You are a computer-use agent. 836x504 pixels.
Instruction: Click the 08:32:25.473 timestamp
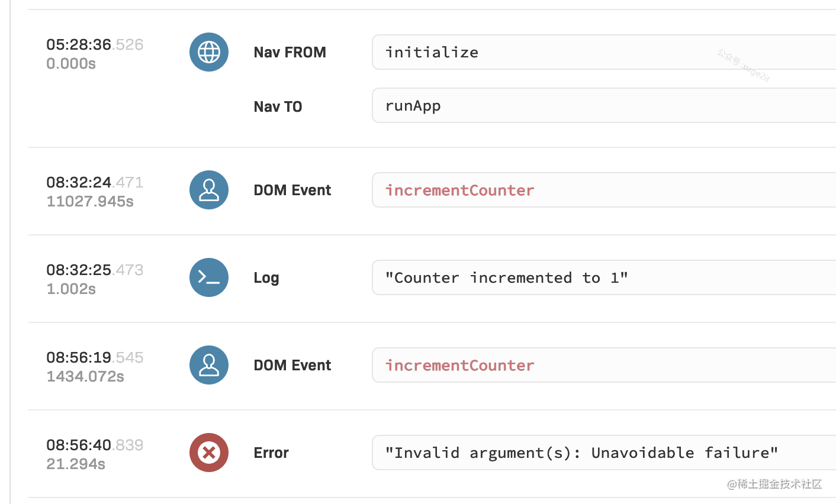(95, 270)
